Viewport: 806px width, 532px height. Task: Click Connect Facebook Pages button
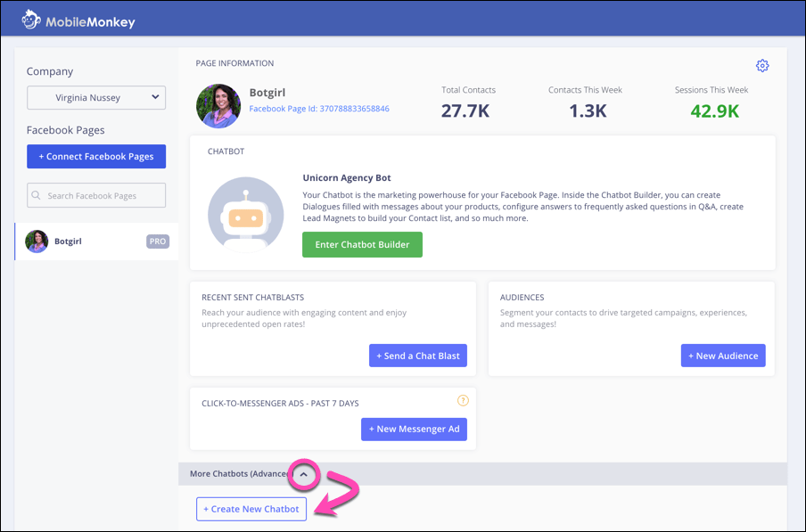[x=96, y=157]
